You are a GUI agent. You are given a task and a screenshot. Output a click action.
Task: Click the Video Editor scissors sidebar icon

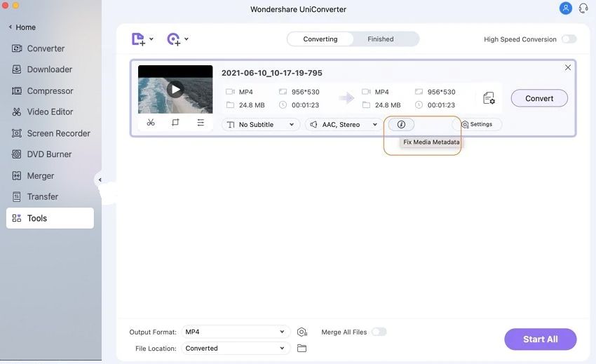click(x=17, y=112)
